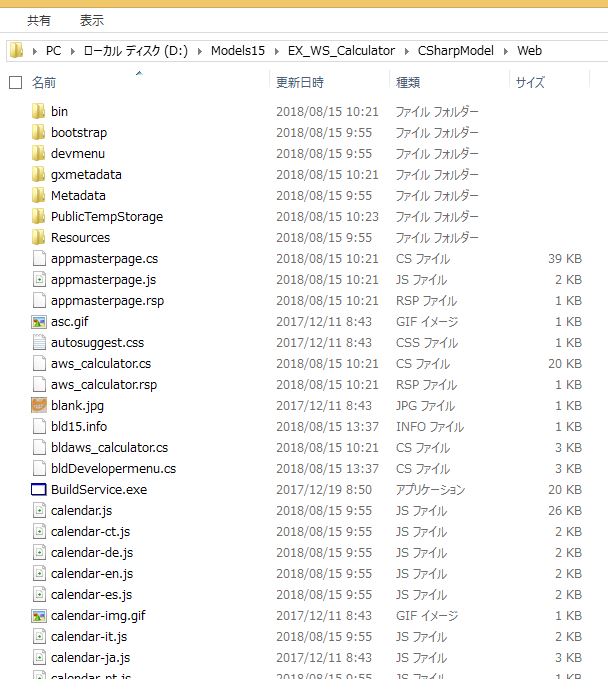The height and width of the screenshot is (695, 608).
Task: Sort by the 名前 column header
Action: point(44,82)
